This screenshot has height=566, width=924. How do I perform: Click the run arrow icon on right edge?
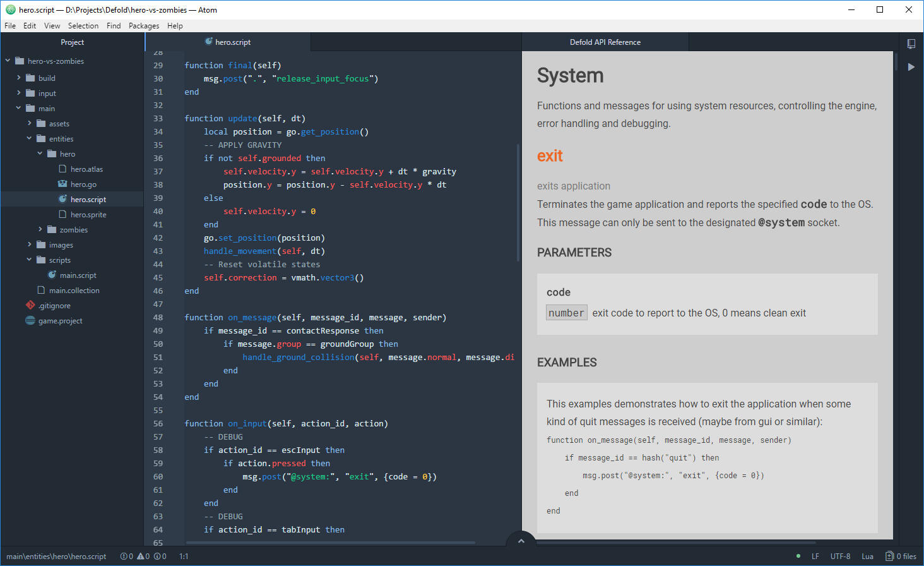tap(911, 66)
